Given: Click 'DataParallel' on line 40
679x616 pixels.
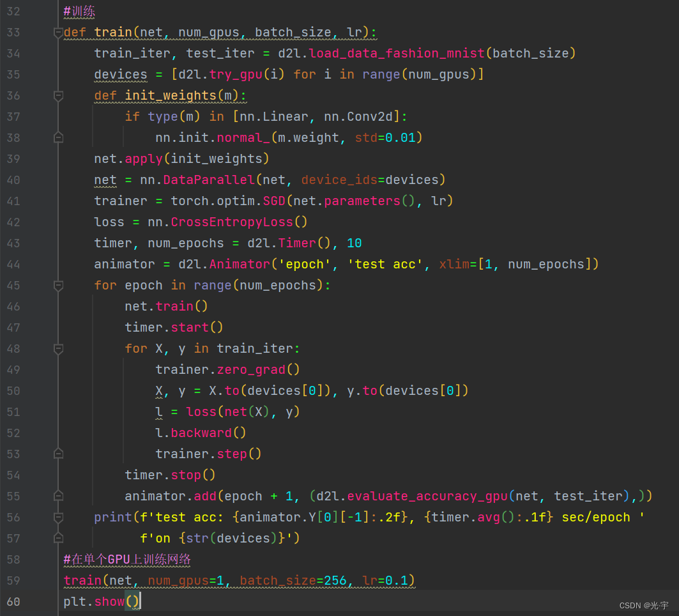Looking at the screenshot, I should point(209,180).
